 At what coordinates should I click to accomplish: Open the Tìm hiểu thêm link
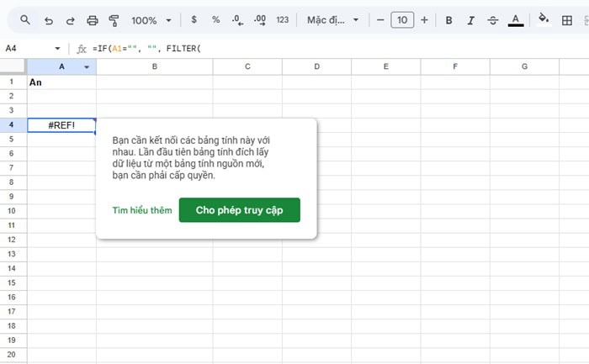[142, 209]
